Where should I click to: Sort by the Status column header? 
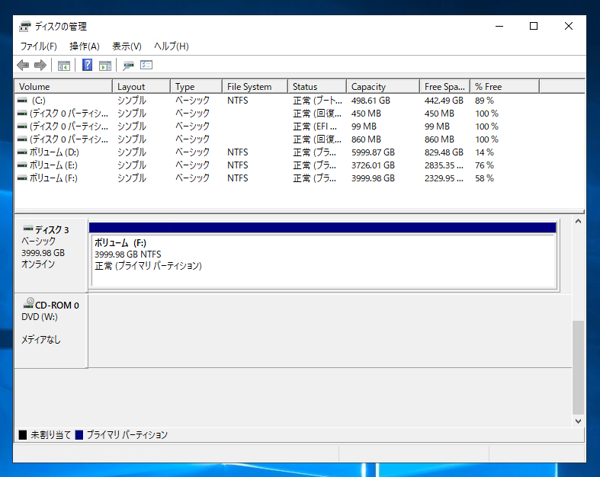317,86
